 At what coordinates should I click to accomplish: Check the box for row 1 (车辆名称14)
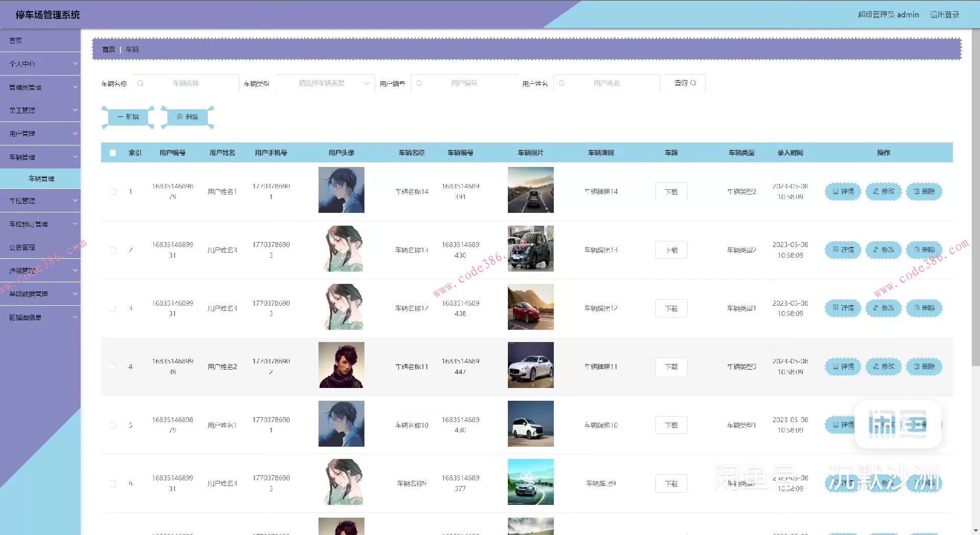pyautogui.click(x=113, y=191)
